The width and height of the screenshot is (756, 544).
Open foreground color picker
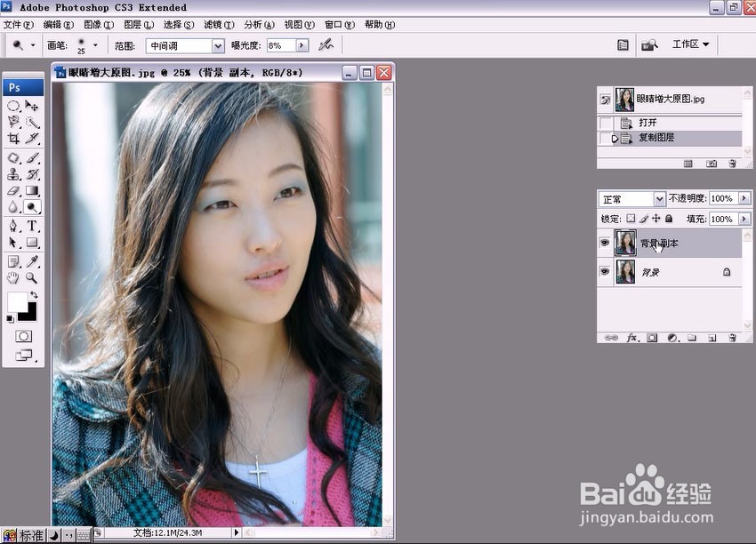click(16, 301)
